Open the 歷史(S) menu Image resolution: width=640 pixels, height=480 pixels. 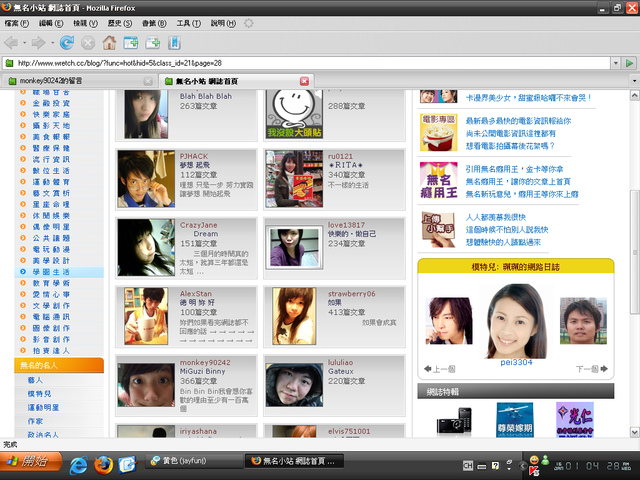120,23
